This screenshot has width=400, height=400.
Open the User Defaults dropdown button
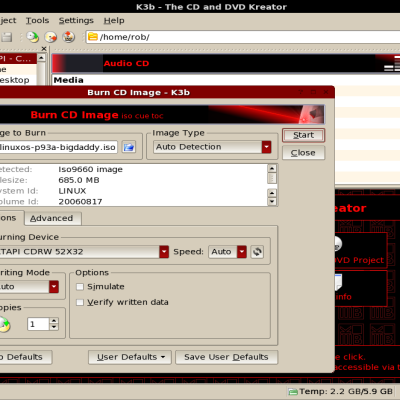[x=130, y=357]
